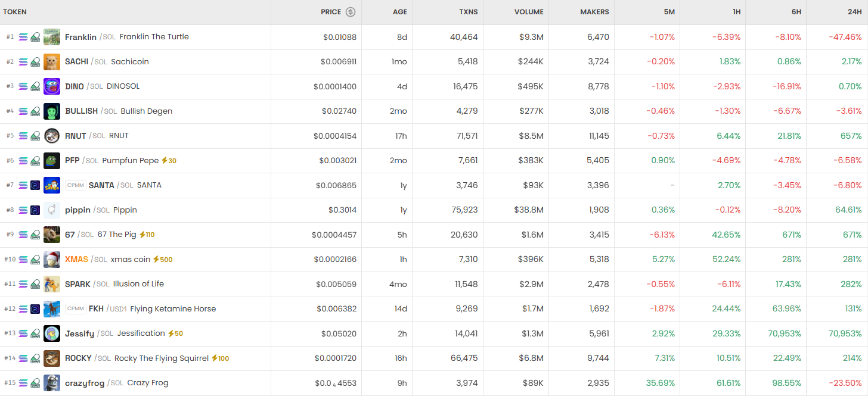Click the PumpSwap DEX icon in SACHI row

(35, 62)
